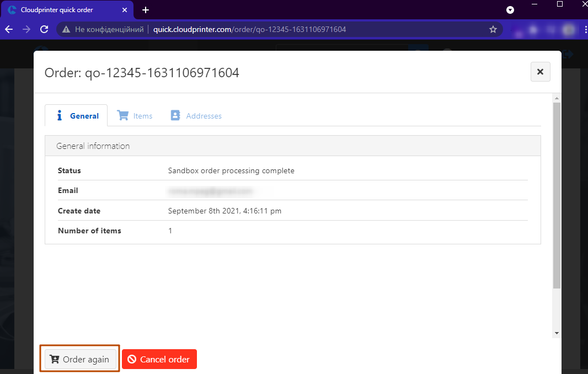
Task: Click the address book icon on Addresses tab
Action: pos(175,115)
